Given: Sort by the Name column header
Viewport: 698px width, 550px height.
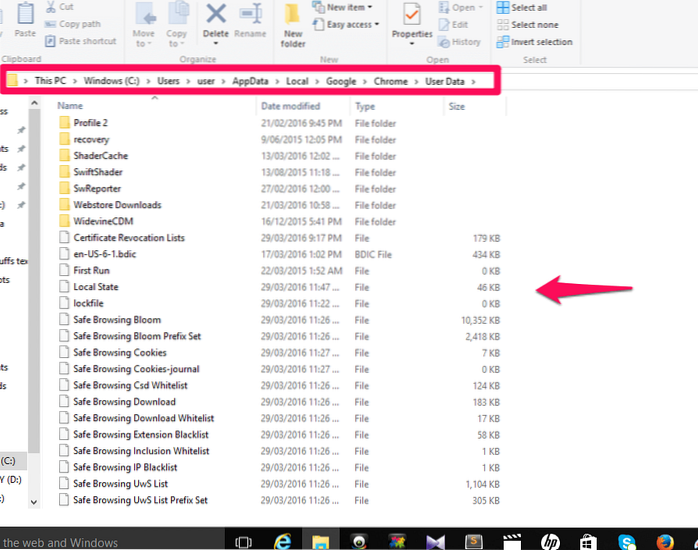Looking at the screenshot, I should pos(70,106).
